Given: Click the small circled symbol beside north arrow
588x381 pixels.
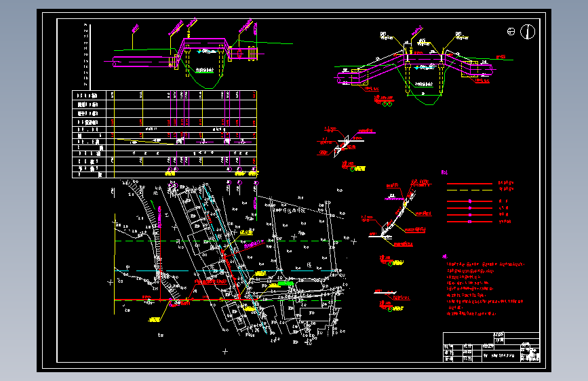Looking at the screenshot, I should 511,31.
